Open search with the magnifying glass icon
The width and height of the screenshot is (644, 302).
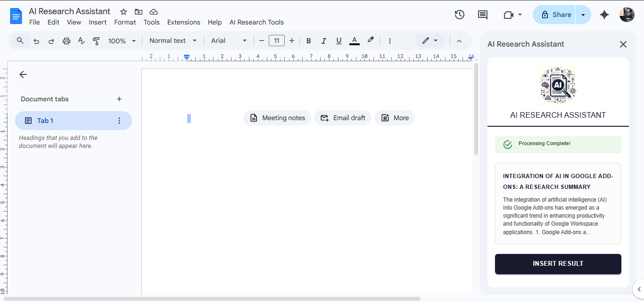point(20,41)
